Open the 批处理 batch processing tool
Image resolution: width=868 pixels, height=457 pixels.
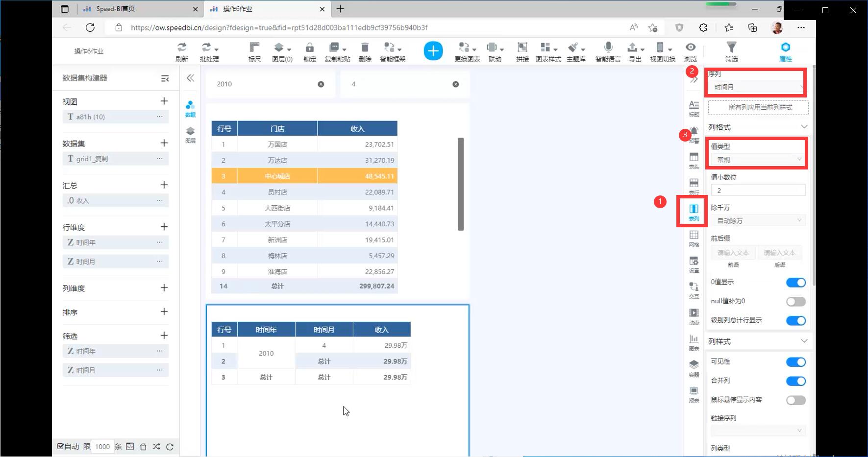point(209,51)
